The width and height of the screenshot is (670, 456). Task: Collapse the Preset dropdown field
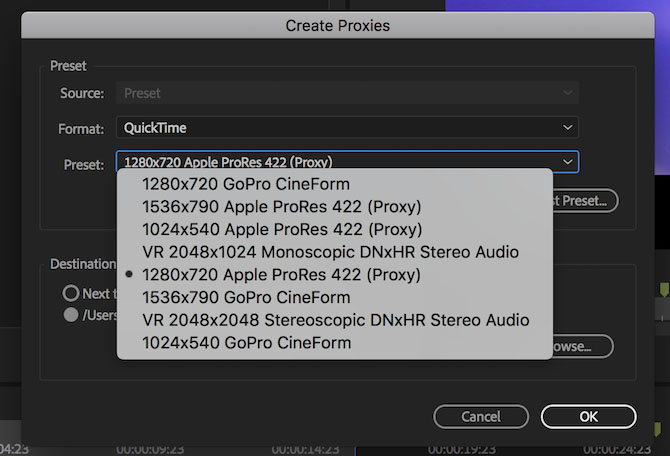347,162
